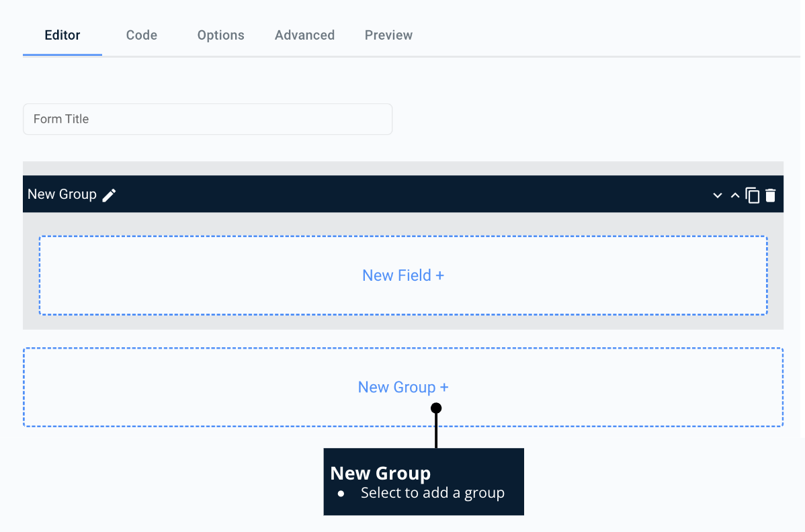Click the New Group header title text
805x532 pixels.
coord(62,194)
